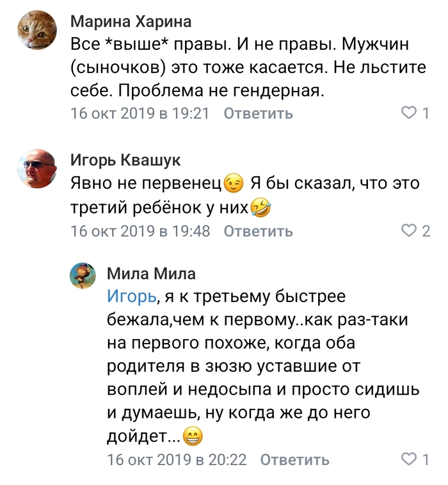Click the 20:22 reply timestamp
Viewport: 448px width, 485px height.
(x=177, y=459)
